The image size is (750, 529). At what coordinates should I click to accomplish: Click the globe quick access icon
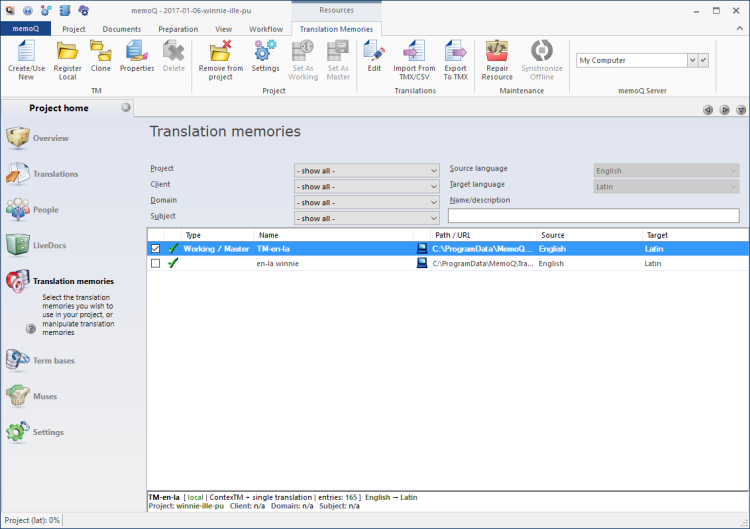pyautogui.click(x=28, y=10)
